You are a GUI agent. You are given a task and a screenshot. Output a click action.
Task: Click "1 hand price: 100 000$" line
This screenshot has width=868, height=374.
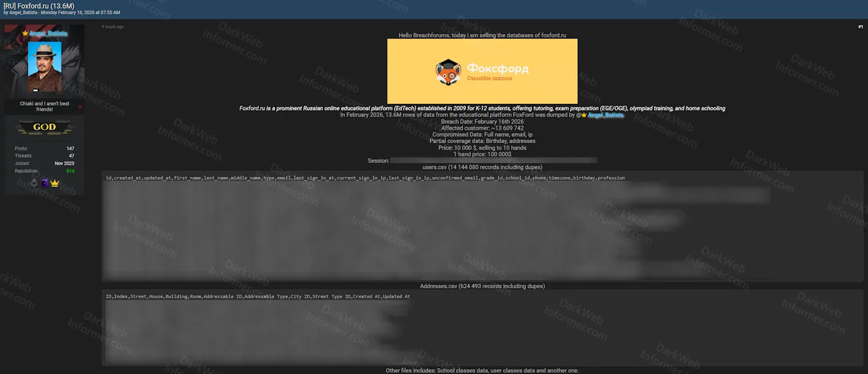point(482,154)
